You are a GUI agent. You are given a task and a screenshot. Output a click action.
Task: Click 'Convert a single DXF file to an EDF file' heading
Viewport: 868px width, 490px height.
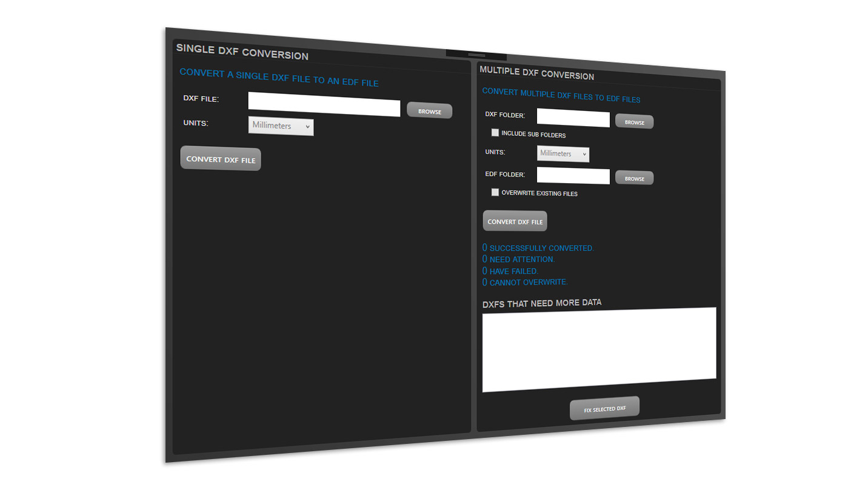coord(279,77)
